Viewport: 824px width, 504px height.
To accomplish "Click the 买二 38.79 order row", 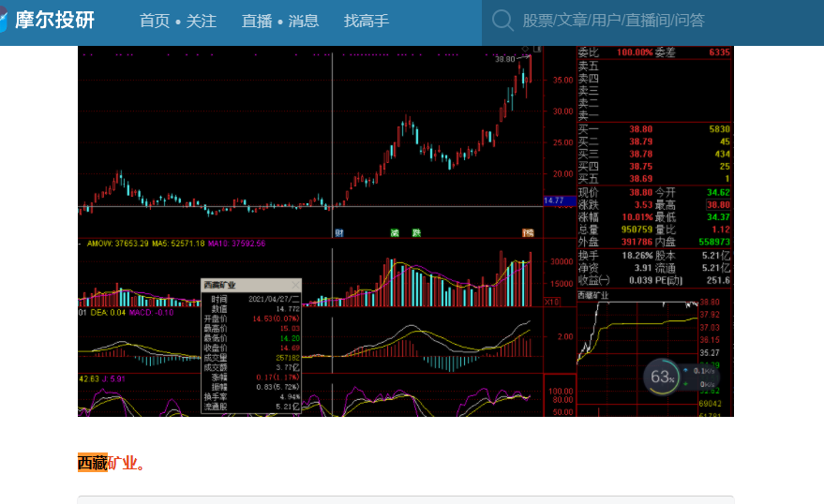I will [x=653, y=141].
